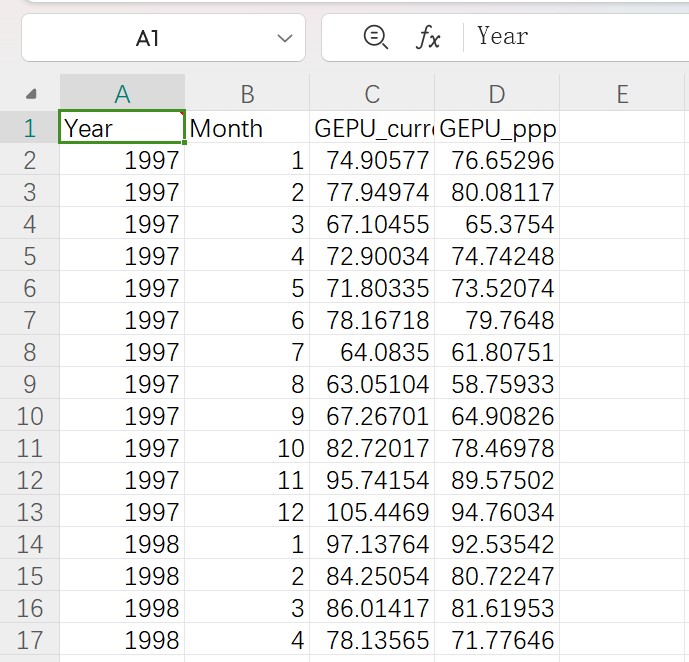Open the Name Box dropdown arrow
Image resolution: width=689 pixels, height=662 pixels.
(x=283, y=39)
